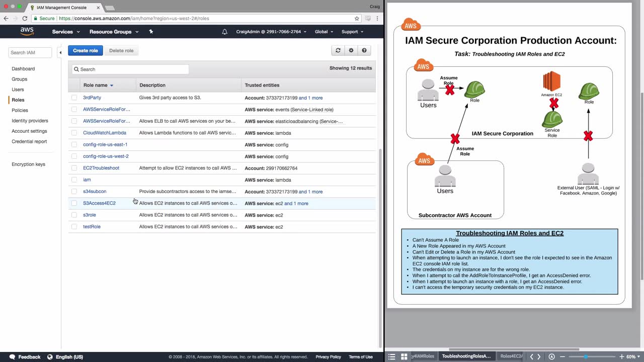Open the notifications bell
The width and height of the screenshot is (644, 362).
224,32
